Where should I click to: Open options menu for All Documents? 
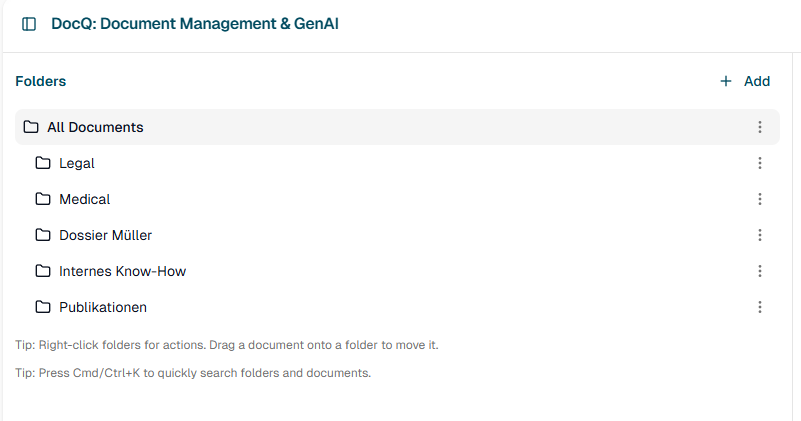[760, 127]
